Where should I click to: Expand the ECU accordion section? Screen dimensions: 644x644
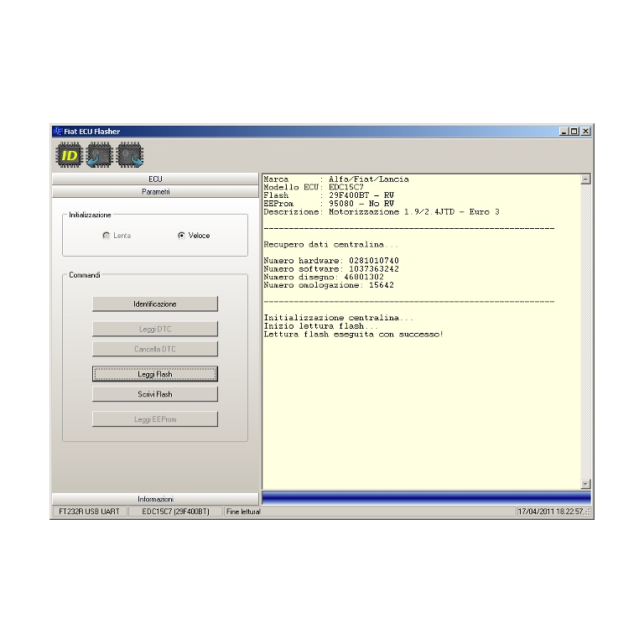(x=155, y=179)
